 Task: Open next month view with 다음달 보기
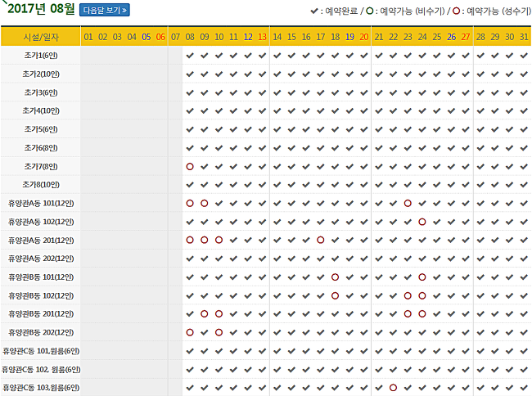click(105, 10)
